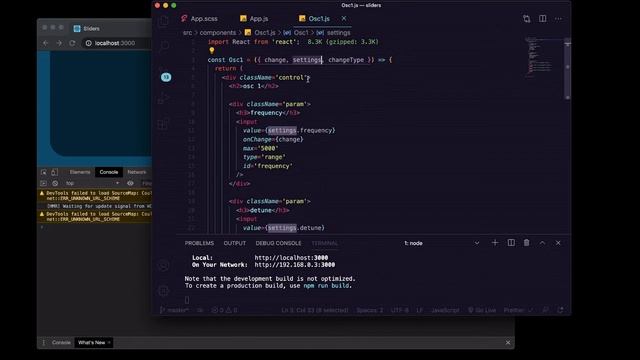Image resolution: width=640 pixels, height=360 pixels.
Task: Click the Ln, Col cursor position indicator
Action: pyautogui.click(x=315, y=310)
